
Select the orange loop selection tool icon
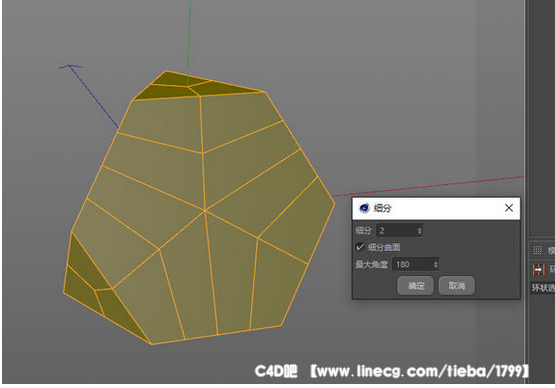[x=538, y=270]
